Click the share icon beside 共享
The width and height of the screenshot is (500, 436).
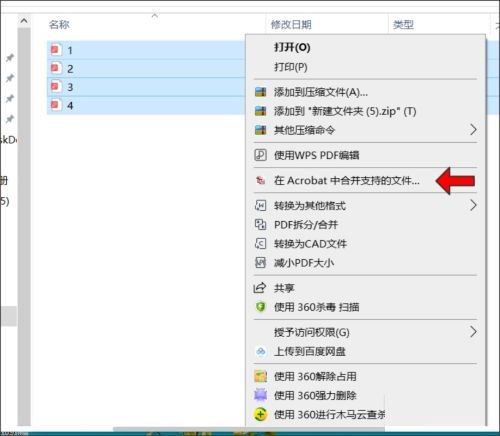(260, 288)
